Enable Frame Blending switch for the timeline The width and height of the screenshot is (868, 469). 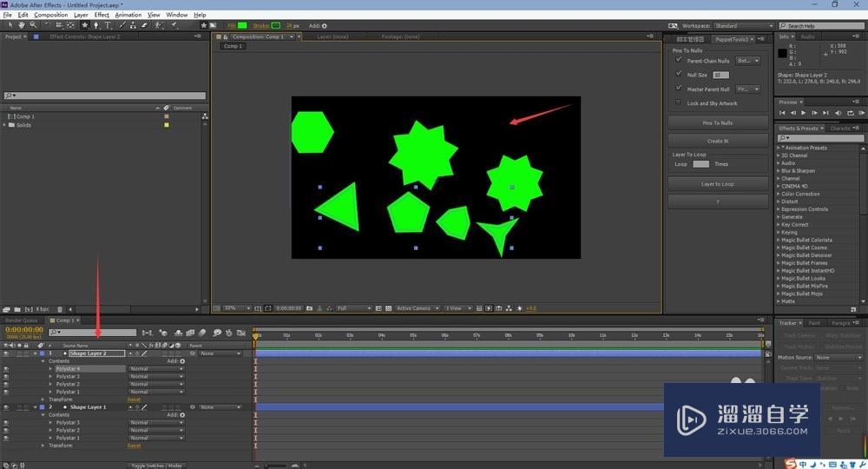click(x=190, y=333)
